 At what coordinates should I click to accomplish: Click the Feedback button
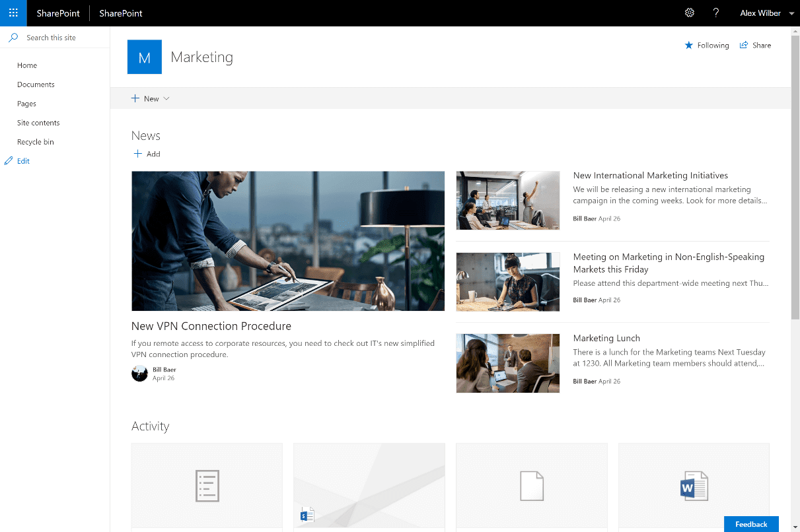click(x=751, y=523)
